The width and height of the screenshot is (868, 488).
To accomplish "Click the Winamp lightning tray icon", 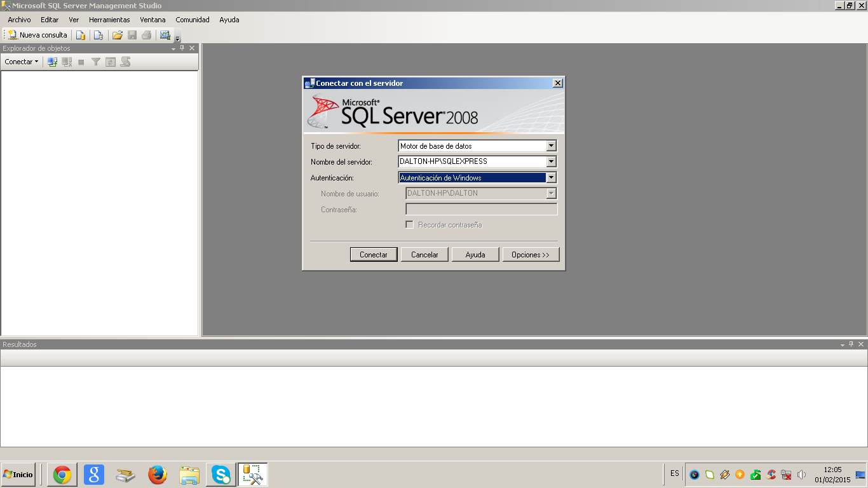I will click(x=725, y=475).
